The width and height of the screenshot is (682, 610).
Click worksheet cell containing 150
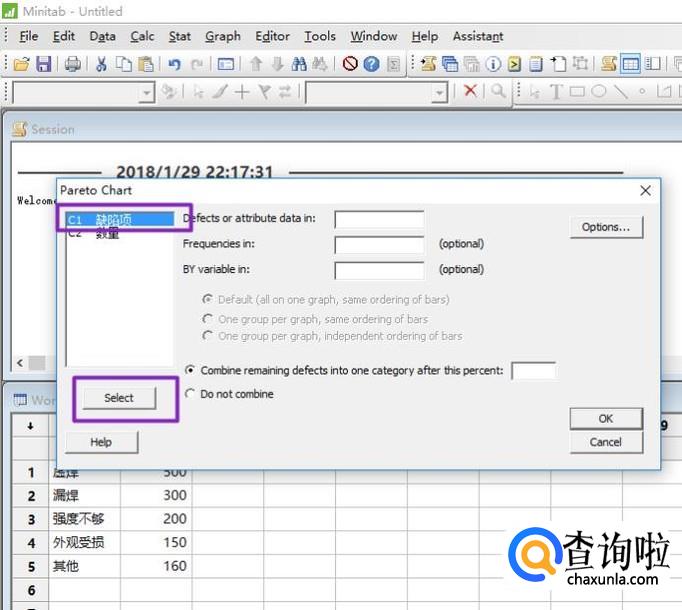(x=156, y=542)
